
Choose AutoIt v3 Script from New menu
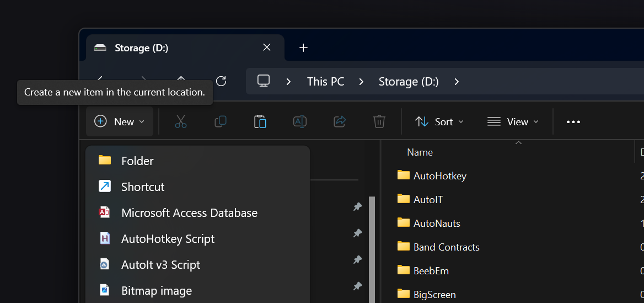tap(197, 264)
